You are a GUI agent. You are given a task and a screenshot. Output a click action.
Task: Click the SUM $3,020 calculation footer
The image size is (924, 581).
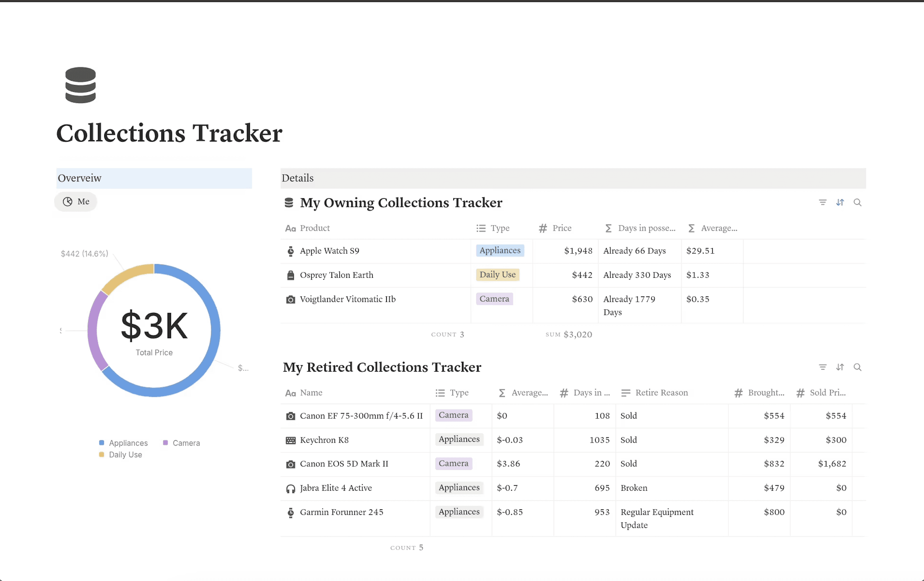[568, 334]
